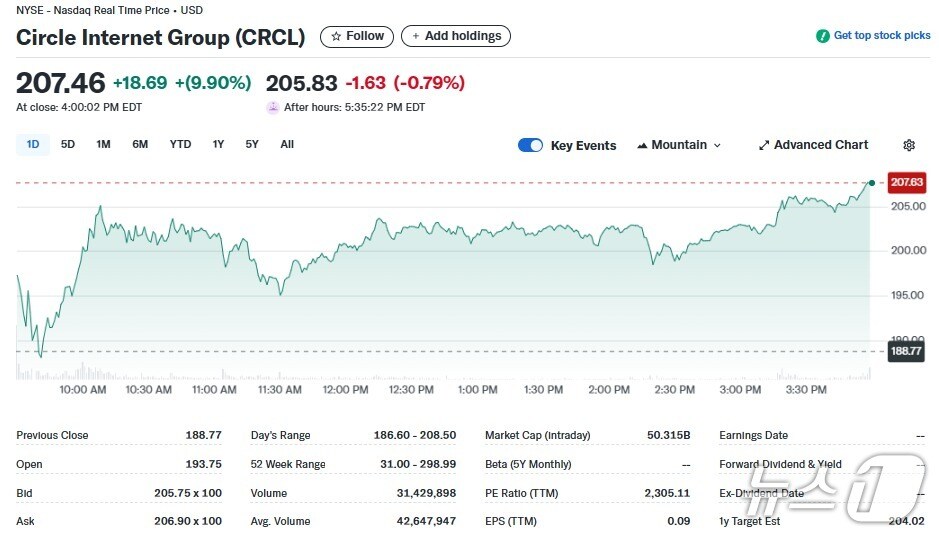Click the 188.77 previous close chart label
939x536 pixels.
coord(906,351)
